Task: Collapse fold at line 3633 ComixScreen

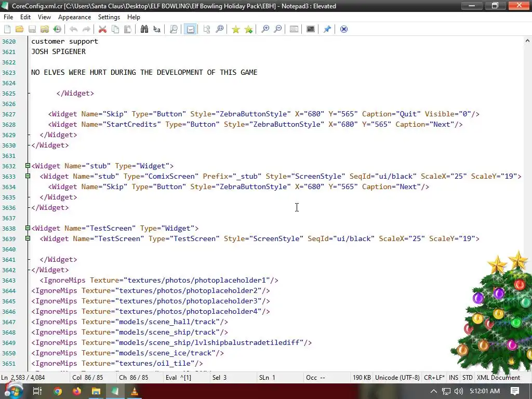Action: coord(28,176)
